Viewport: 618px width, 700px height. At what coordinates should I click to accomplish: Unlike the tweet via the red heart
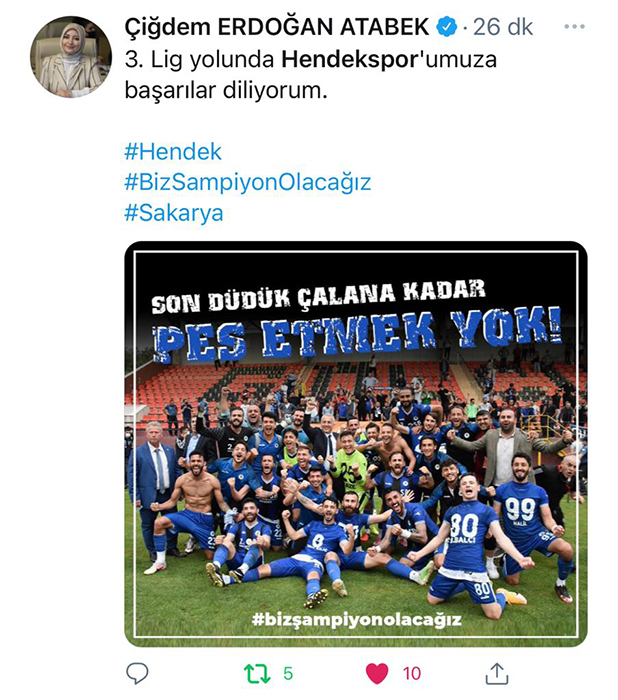[377, 673]
